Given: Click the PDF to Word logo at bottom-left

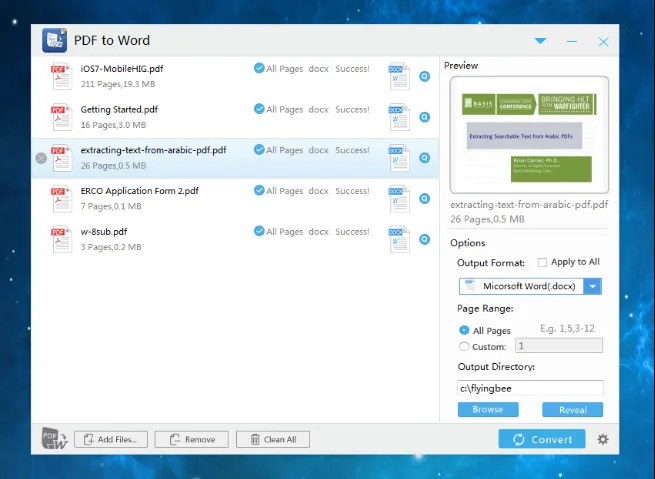Looking at the screenshot, I should [x=54, y=438].
